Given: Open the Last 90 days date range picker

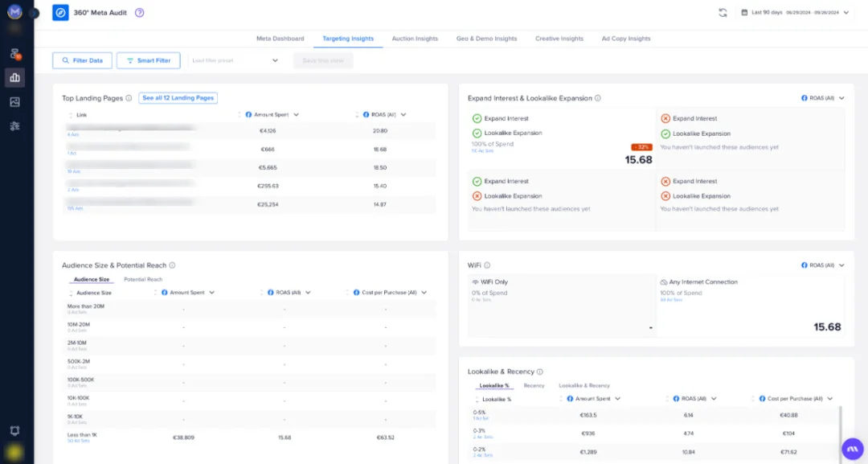Looking at the screenshot, I should 794,12.
